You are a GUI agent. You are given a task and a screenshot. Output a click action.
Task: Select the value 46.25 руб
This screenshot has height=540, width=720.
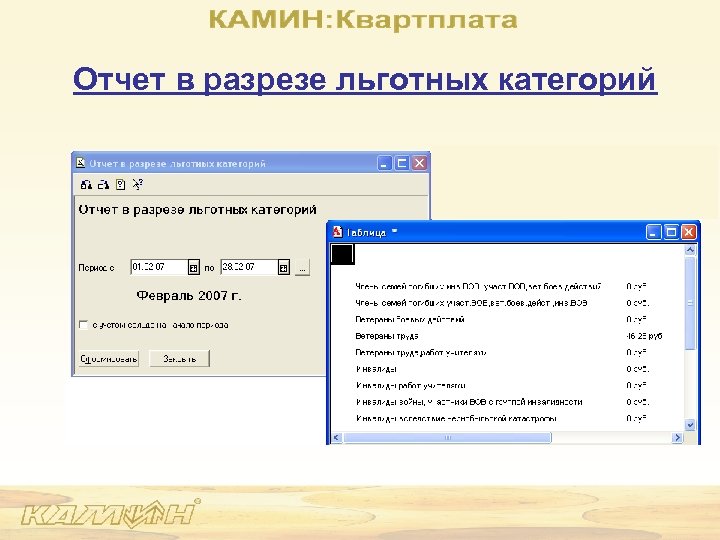(644, 336)
